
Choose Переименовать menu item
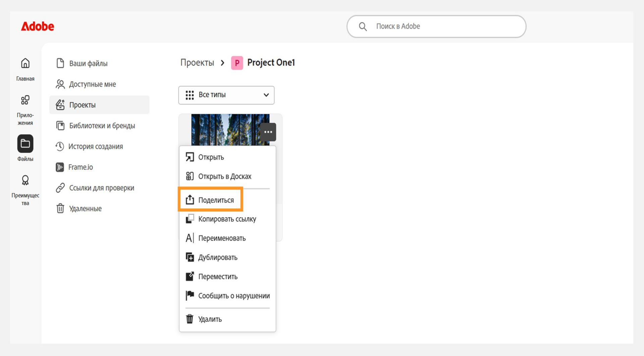click(227, 238)
